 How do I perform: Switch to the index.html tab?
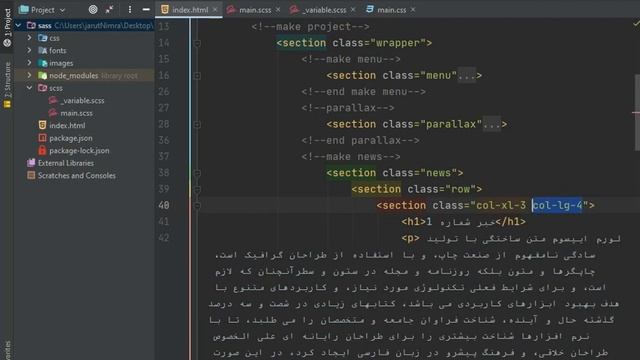190,10
